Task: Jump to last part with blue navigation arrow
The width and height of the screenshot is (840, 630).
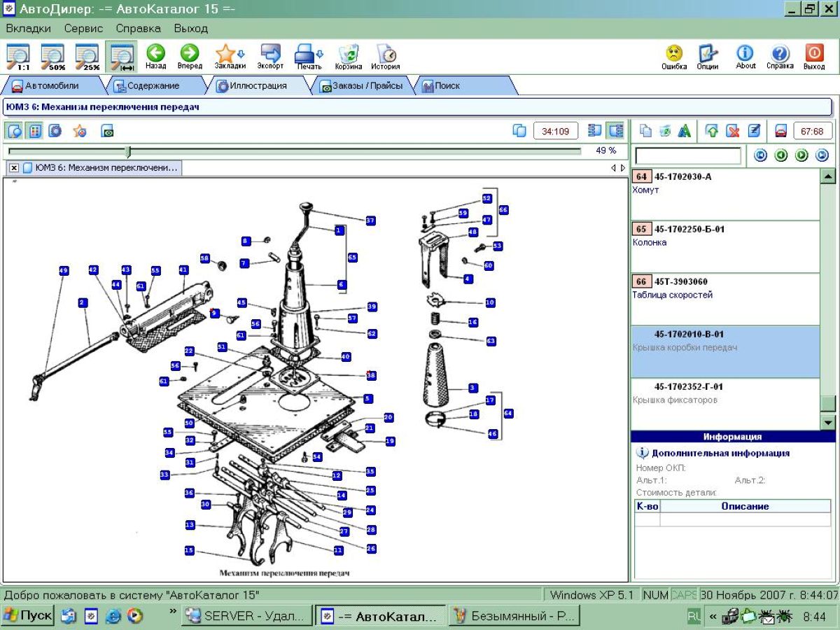Action: pyautogui.click(x=822, y=155)
